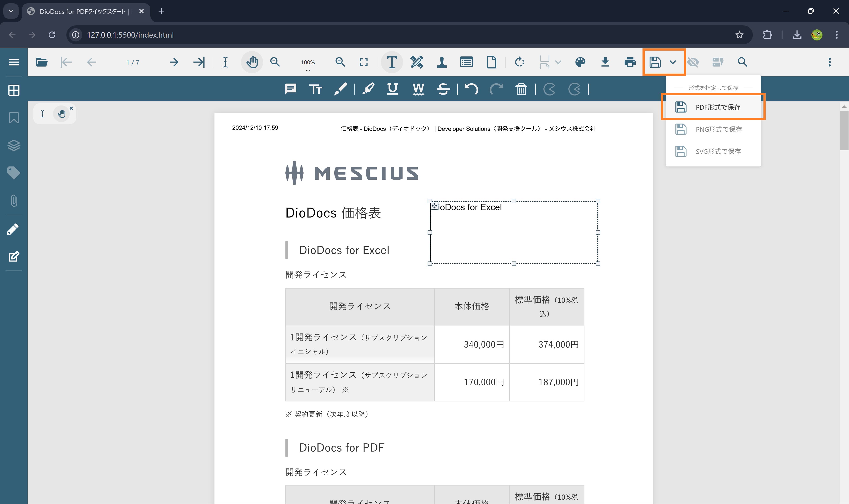Toggle the hide annotations eye icon

tap(693, 62)
